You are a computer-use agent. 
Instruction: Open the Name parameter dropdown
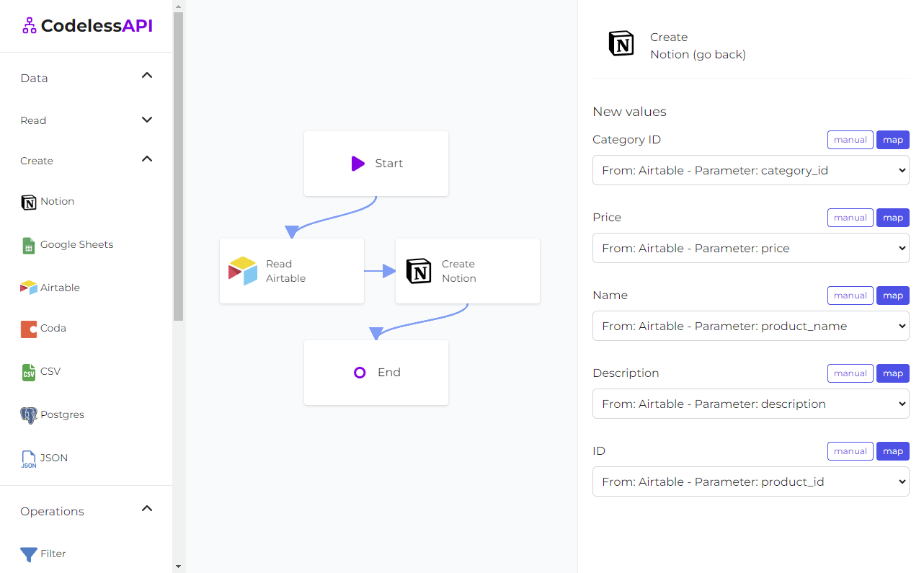pyautogui.click(x=751, y=326)
